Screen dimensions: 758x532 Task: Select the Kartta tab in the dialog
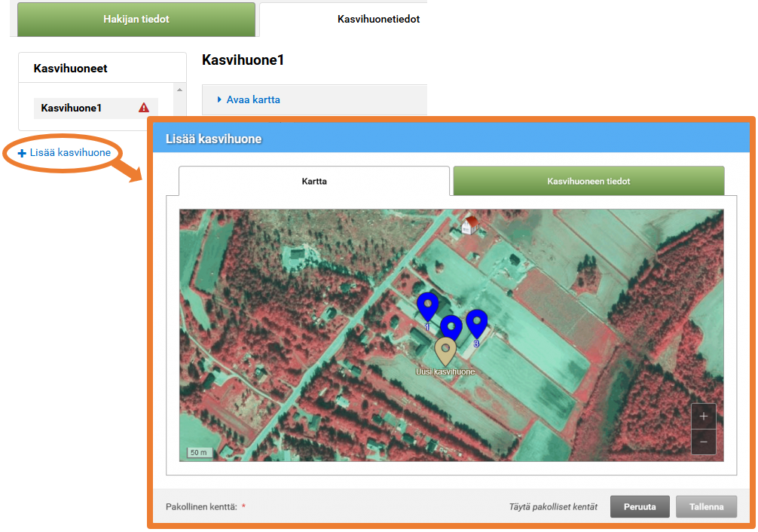click(x=314, y=182)
